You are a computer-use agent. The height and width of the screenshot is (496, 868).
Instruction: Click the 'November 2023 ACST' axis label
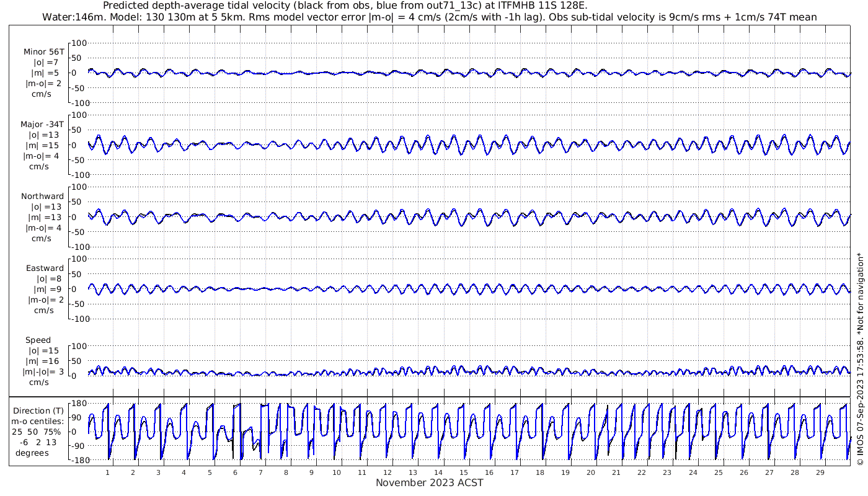pos(430,482)
